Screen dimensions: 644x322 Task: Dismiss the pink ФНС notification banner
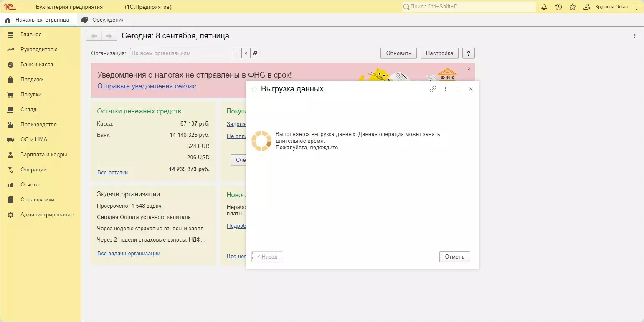469,68
